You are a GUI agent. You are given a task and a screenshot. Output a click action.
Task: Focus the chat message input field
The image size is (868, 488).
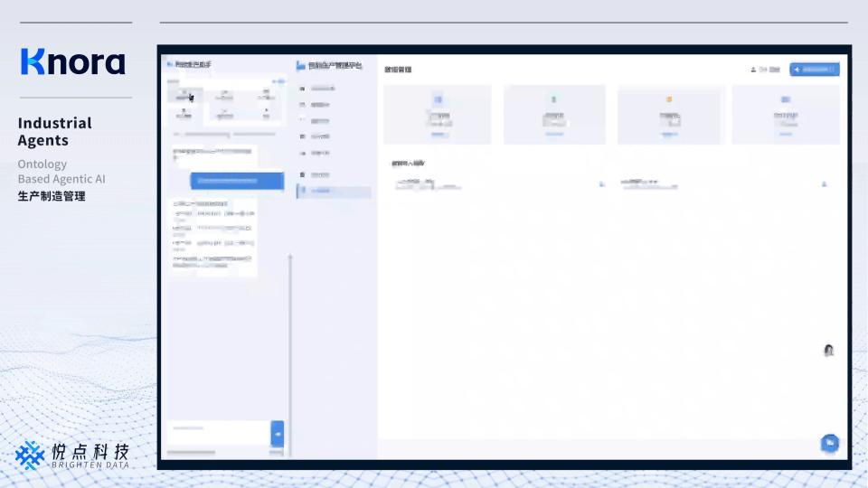217,429
